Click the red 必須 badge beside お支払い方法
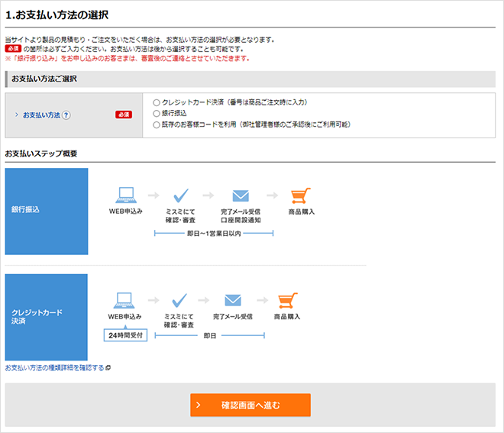 coord(124,115)
